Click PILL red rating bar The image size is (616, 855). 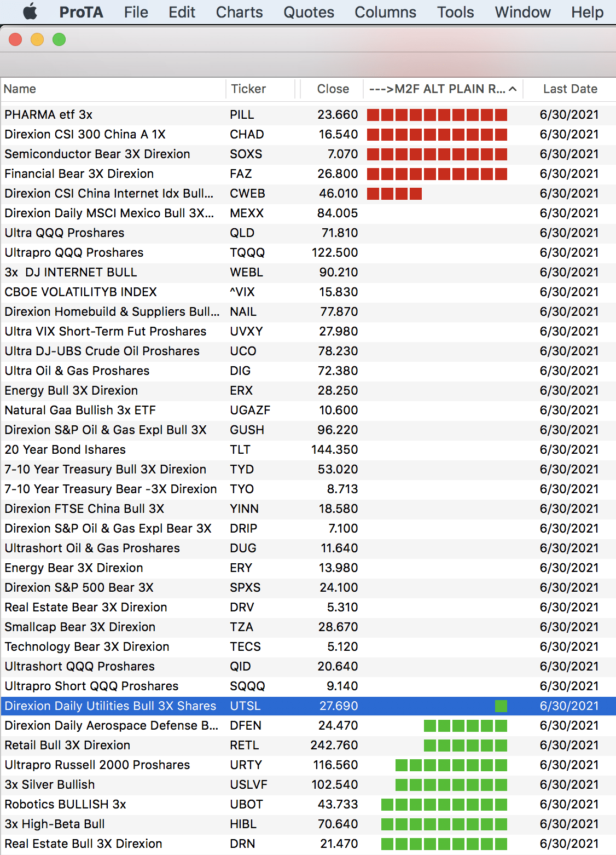coord(437,115)
